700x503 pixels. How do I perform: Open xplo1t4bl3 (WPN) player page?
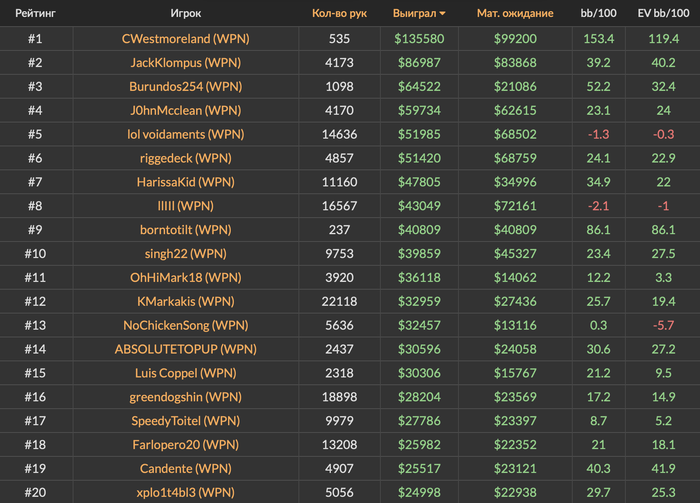coord(186,492)
